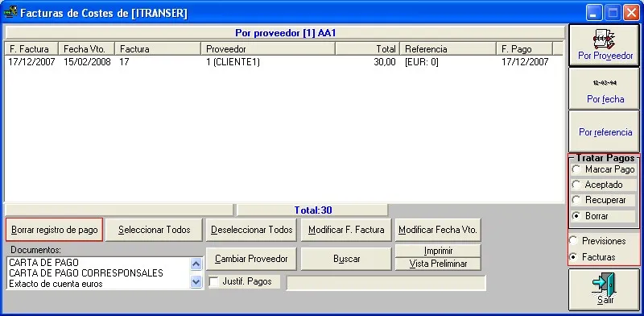Select CARTA DE PAGO CORRESPONSALES document

86,272
